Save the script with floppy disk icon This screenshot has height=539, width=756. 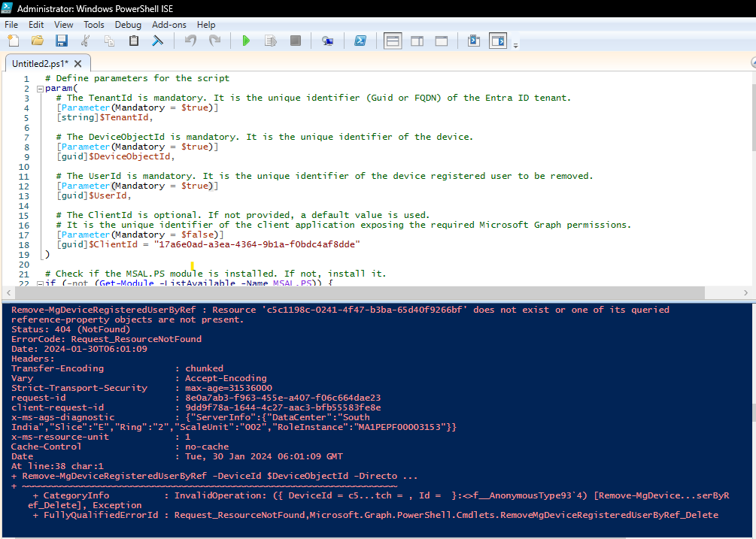(61, 41)
